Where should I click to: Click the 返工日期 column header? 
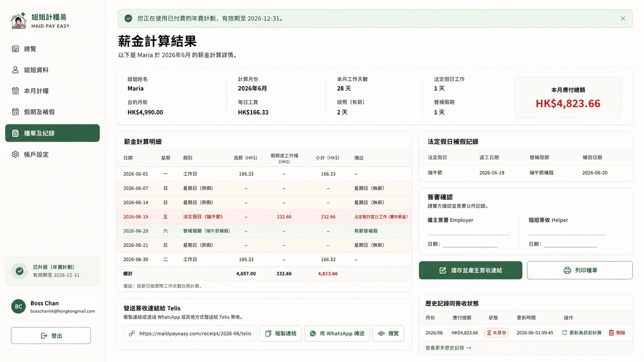coord(489,158)
